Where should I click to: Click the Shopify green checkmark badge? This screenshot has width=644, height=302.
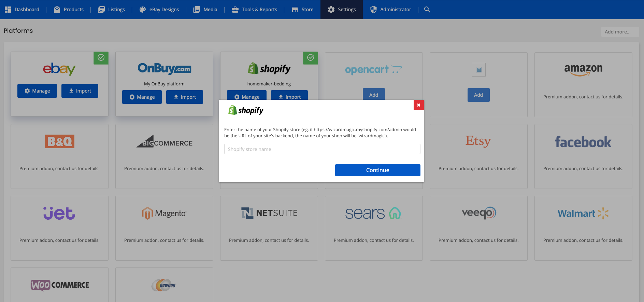[311, 58]
